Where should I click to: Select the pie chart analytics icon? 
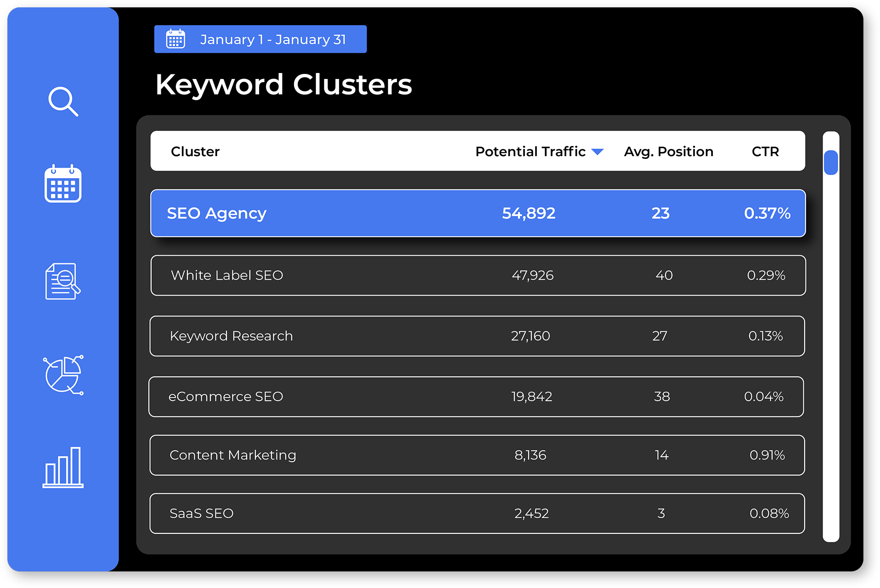(x=63, y=375)
